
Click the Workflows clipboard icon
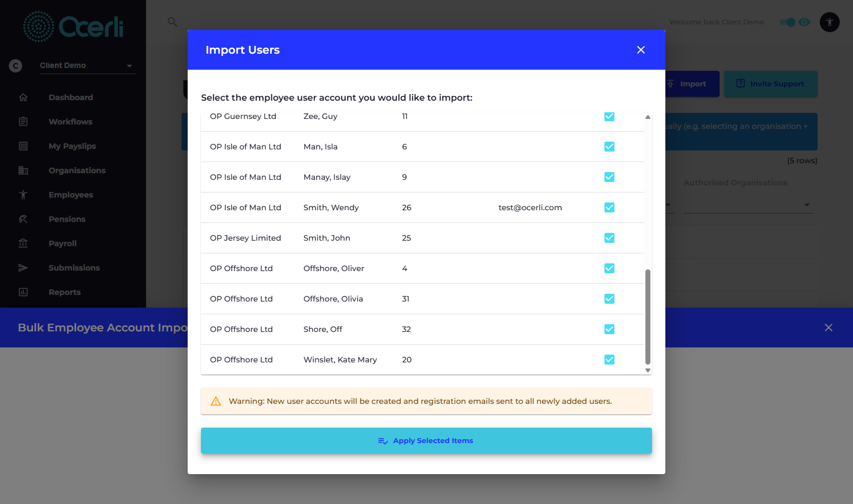tap(23, 122)
